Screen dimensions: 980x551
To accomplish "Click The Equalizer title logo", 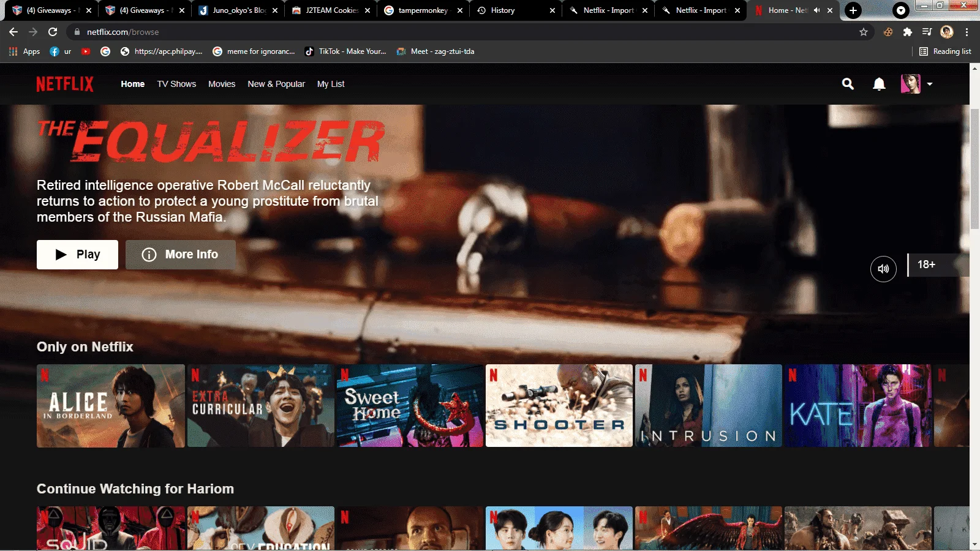I will coord(211,142).
